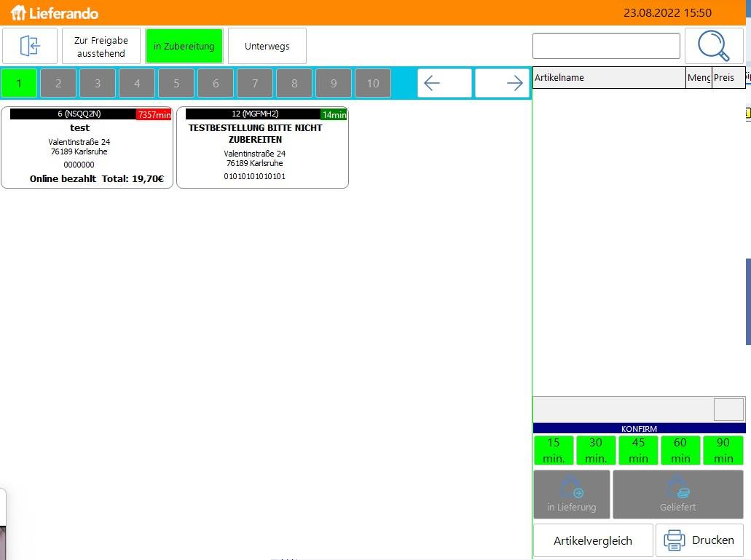The height and width of the screenshot is (560, 751).
Task: Click the Lieferando logo
Action: (x=55, y=13)
